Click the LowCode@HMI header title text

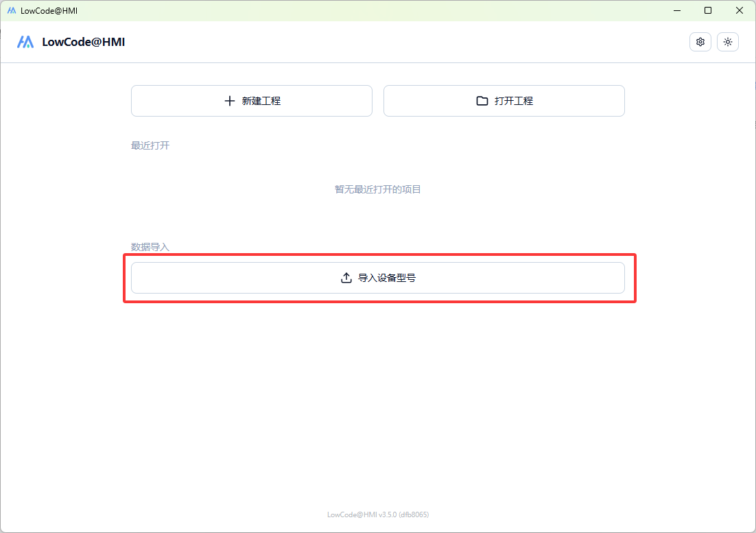pos(84,42)
